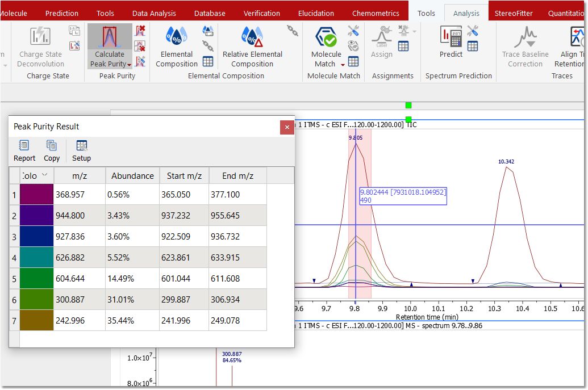Click the purple color swatch for m/z 368.957

[36, 194]
